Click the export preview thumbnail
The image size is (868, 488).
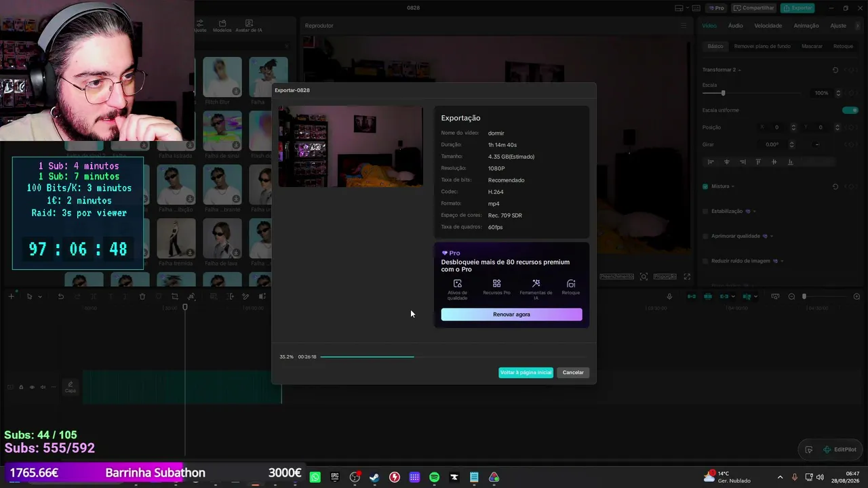[x=351, y=146]
